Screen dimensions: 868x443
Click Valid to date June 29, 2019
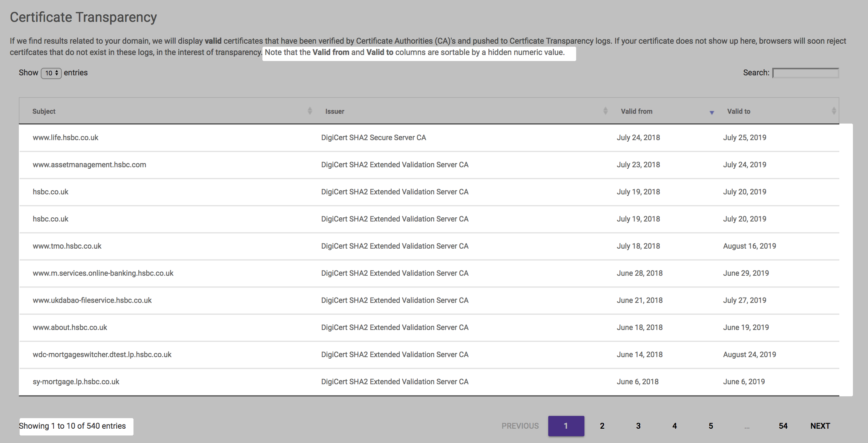[x=746, y=273]
